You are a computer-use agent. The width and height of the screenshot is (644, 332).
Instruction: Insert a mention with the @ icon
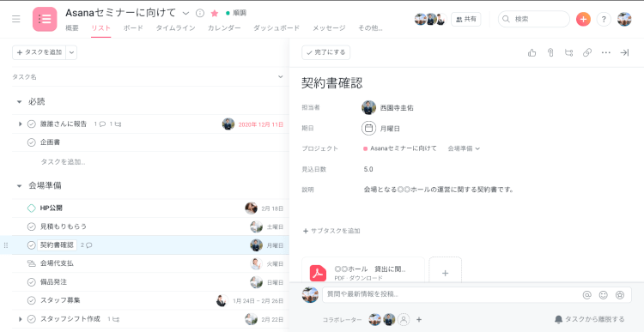click(x=587, y=294)
